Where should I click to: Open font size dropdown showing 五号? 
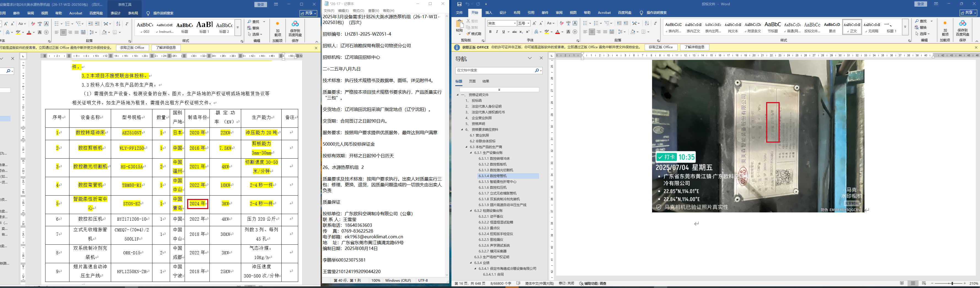[528, 23]
